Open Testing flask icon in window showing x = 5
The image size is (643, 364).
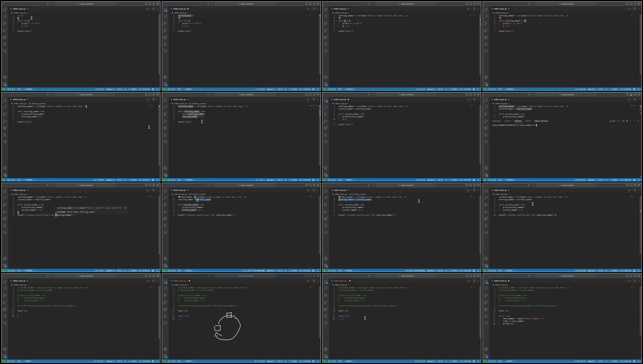[5, 44]
